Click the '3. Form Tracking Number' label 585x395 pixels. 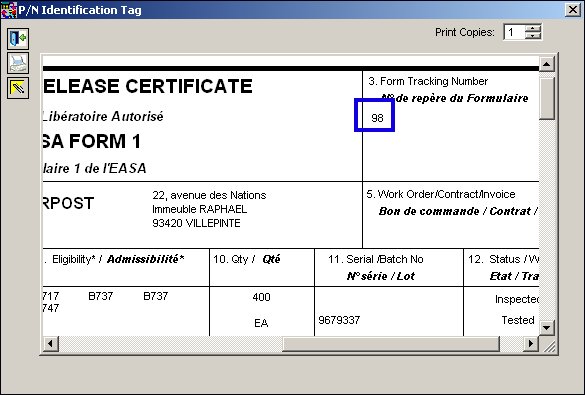coord(428,81)
